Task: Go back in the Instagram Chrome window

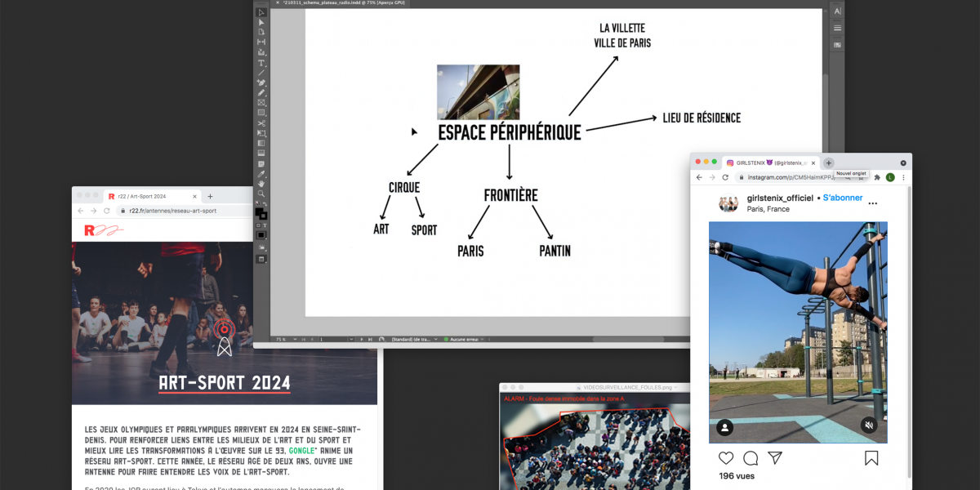Action: click(698, 177)
